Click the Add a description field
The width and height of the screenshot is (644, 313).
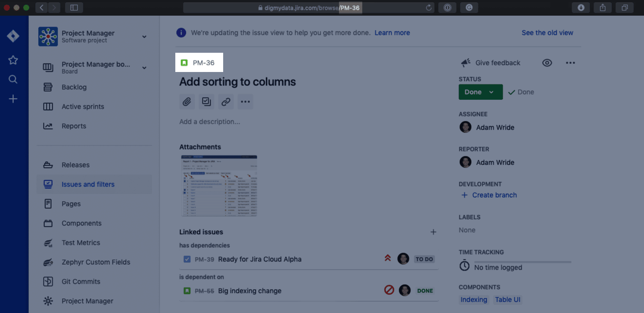coord(209,122)
